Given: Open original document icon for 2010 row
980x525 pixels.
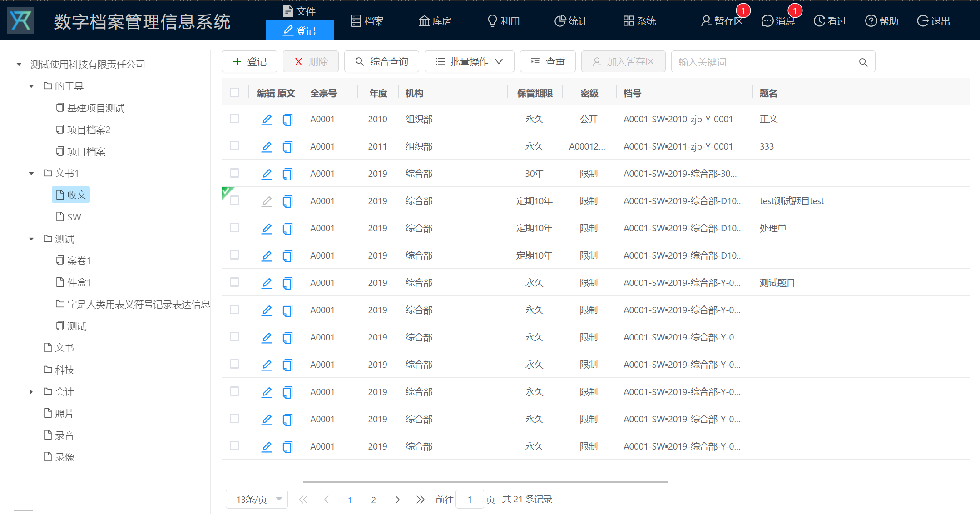Looking at the screenshot, I should [x=287, y=120].
